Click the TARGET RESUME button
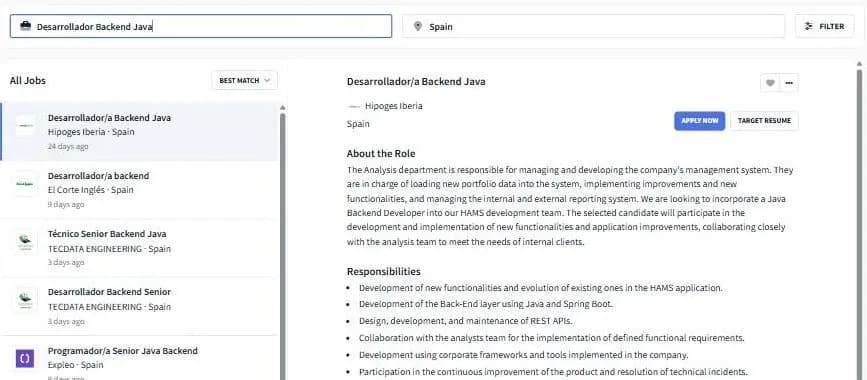This screenshot has height=380, width=867. [764, 121]
